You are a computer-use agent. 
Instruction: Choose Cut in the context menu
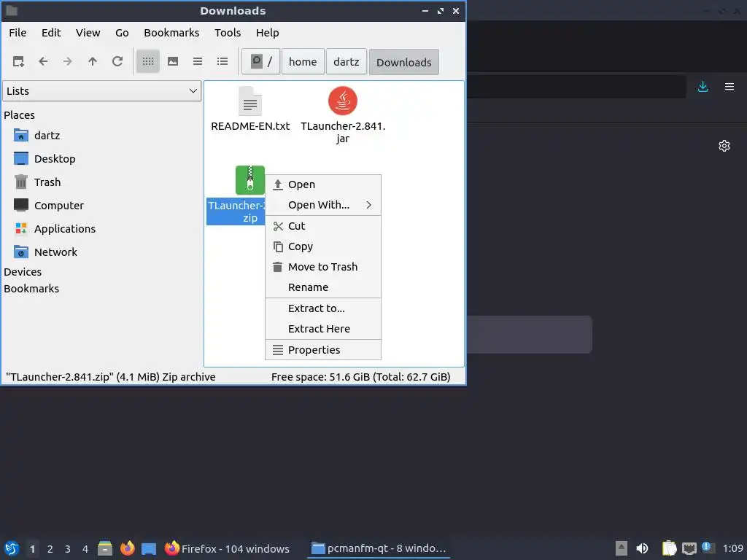(x=323, y=226)
